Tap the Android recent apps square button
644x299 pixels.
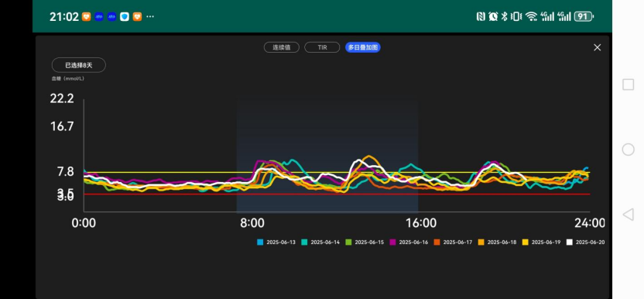[628, 84]
